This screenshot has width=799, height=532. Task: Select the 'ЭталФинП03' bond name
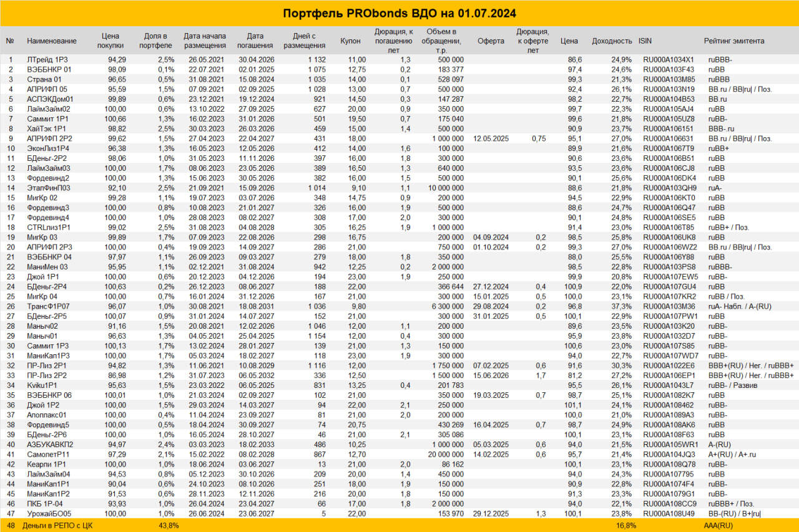[x=49, y=188]
